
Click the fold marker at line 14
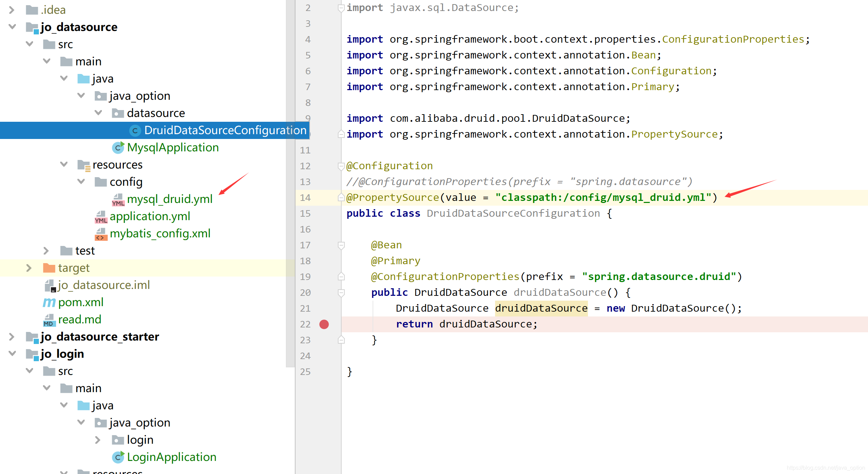(341, 197)
